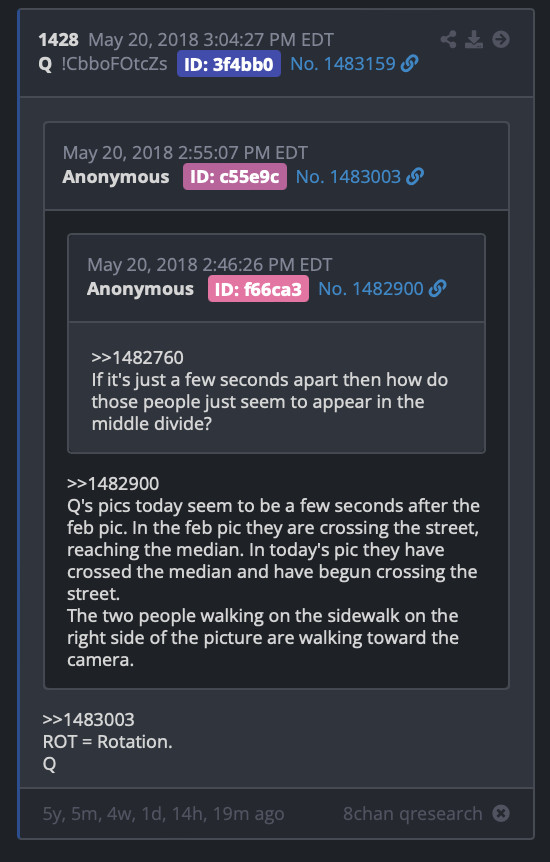Click the 8chan qresearch source label
The width and height of the screenshot is (550, 862).
pyautogui.click(x=412, y=814)
